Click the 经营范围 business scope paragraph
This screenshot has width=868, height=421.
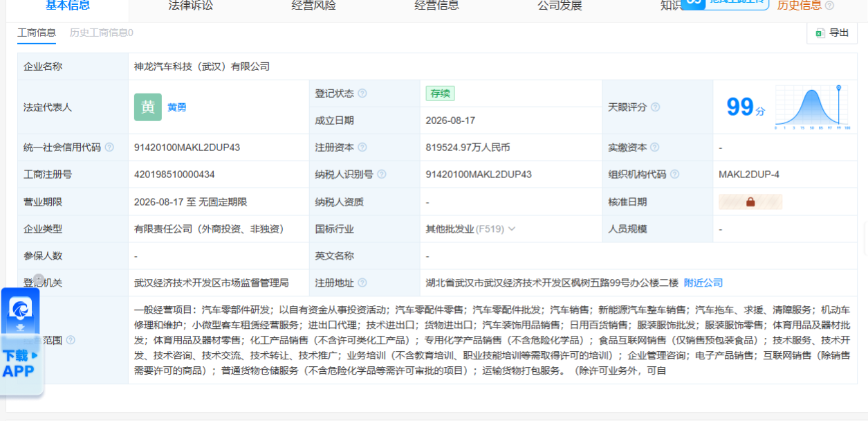(x=492, y=340)
